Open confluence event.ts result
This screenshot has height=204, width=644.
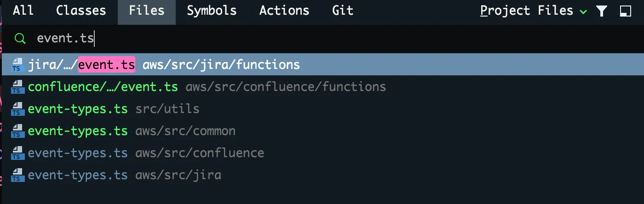point(322,87)
